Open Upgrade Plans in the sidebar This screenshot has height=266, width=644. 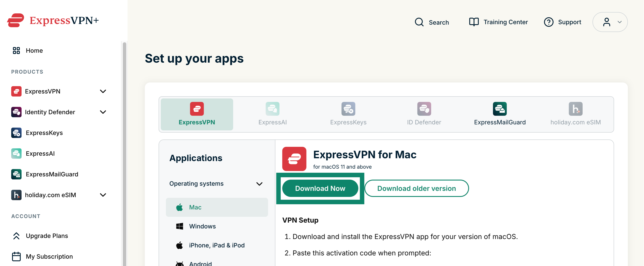coord(47,236)
